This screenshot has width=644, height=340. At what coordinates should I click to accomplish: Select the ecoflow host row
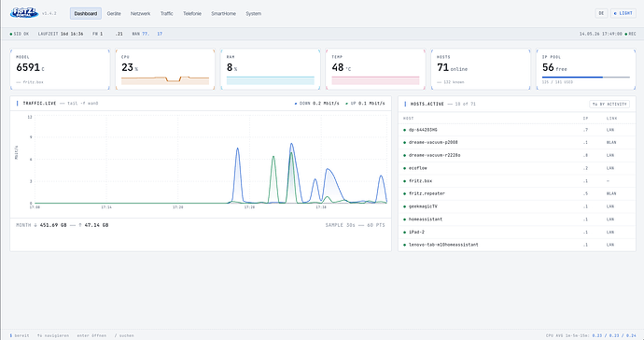point(517,168)
